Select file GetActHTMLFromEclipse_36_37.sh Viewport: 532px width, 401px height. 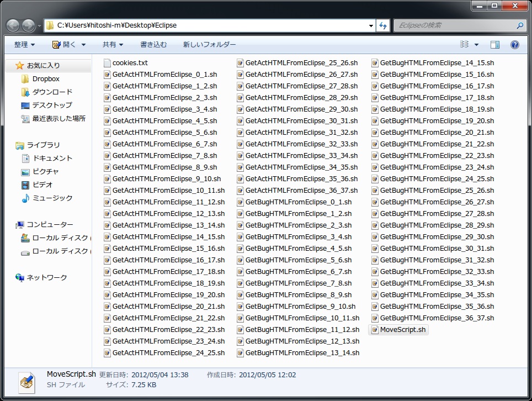[x=297, y=191]
